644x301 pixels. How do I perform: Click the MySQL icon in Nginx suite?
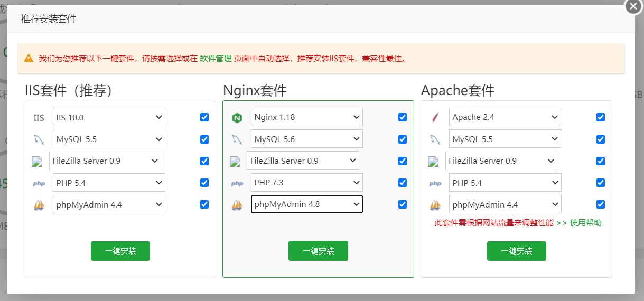[x=237, y=139]
